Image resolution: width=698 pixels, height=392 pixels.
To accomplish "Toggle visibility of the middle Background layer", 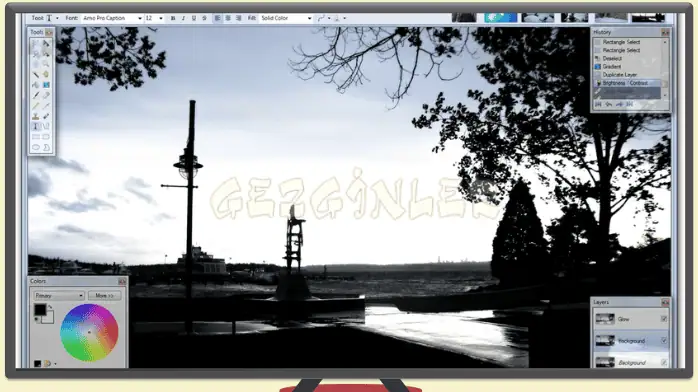I will (664, 341).
